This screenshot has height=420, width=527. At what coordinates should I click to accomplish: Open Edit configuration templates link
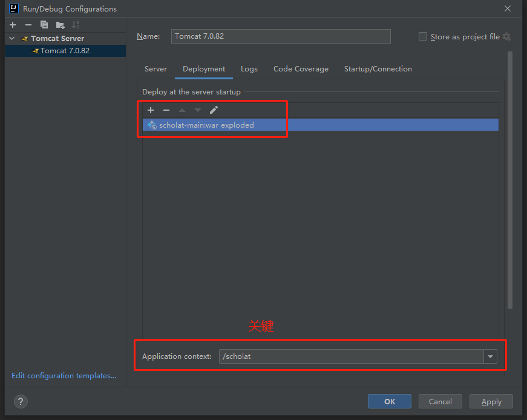coord(64,376)
